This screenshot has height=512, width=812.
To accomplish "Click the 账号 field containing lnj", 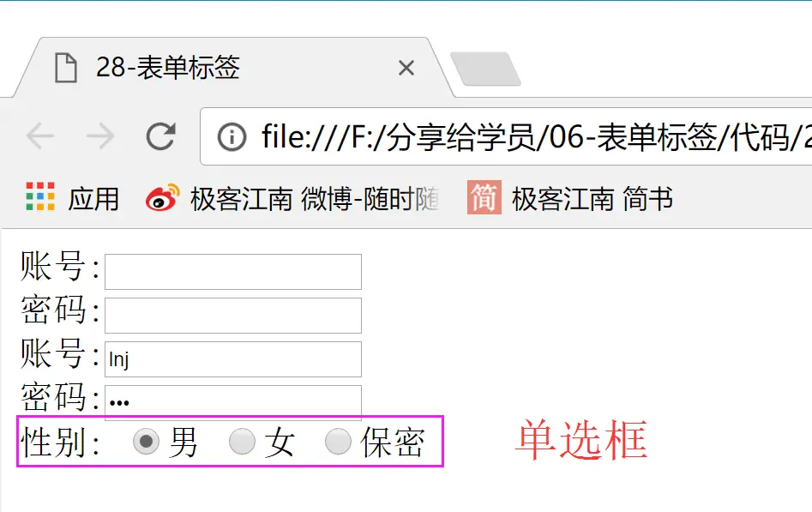I will pos(233,359).
